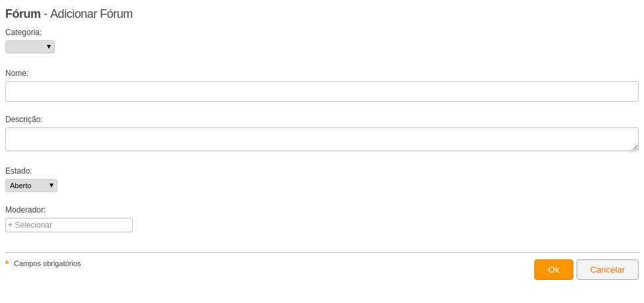
Task: Click the Categoria dropdown arrow
Action: click(49, 47)
